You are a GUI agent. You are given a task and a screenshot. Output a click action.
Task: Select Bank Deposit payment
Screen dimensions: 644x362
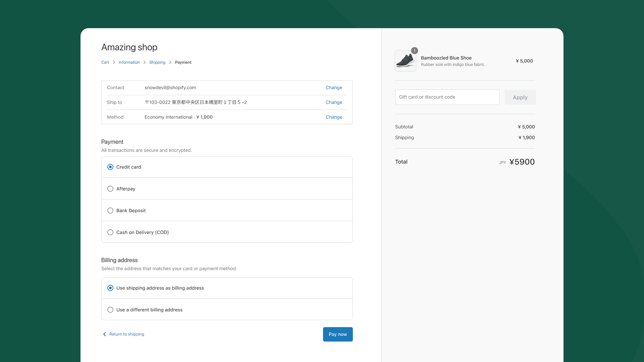click(110, 210)
